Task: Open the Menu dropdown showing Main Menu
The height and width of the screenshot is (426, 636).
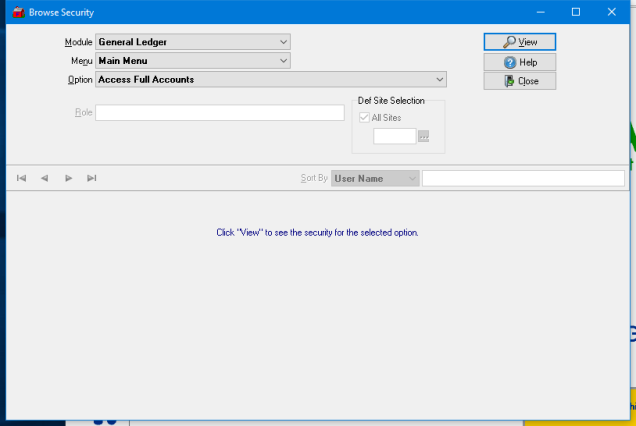Action: 284,61
